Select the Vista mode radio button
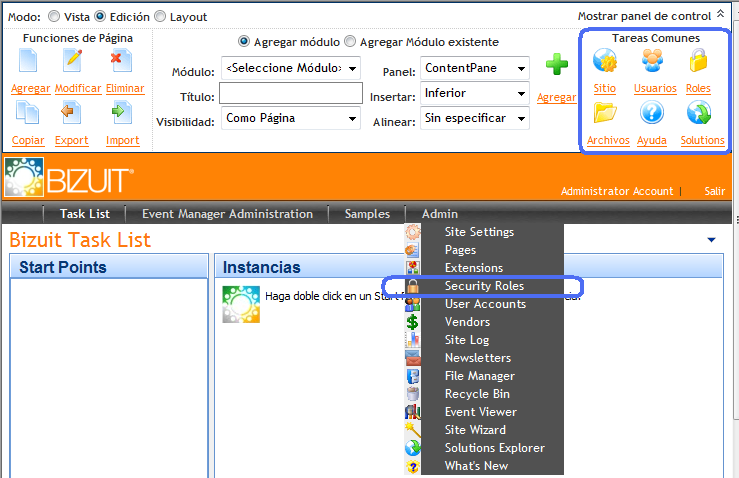Viewport: 739px width, 478px height. (54, 17)
